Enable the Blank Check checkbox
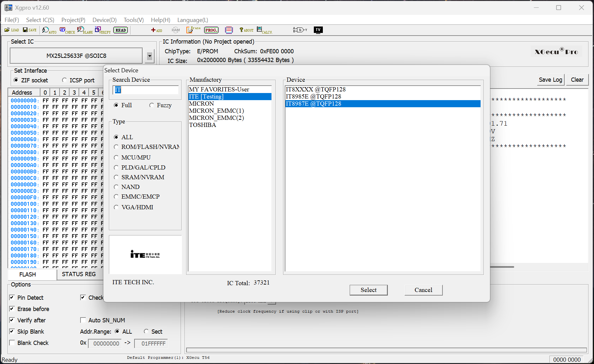The image size is (594, 364). click(12, 343)
